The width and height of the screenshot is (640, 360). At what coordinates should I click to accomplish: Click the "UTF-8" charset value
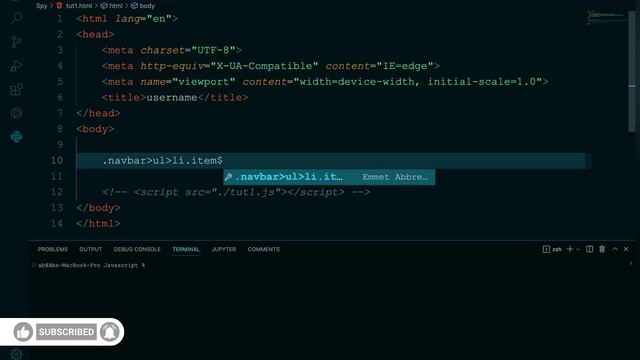pos(213,50)
